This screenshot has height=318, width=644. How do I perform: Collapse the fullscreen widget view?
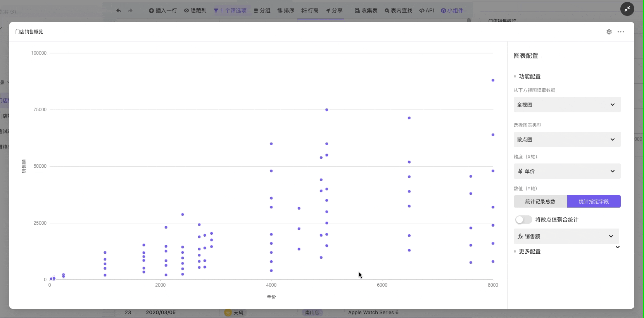point(627,9)
